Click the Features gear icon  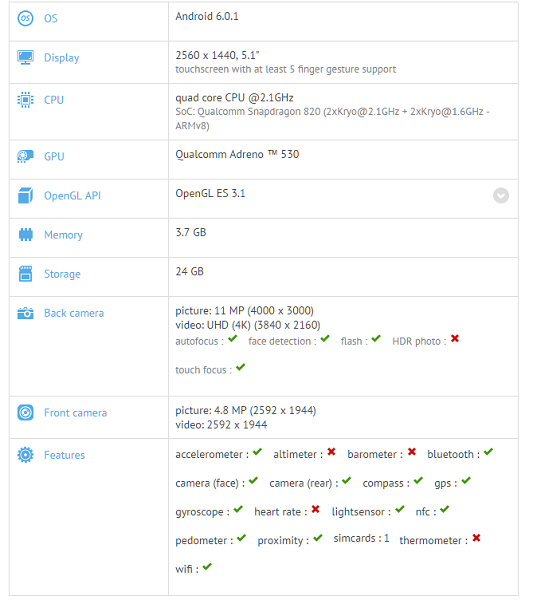[x=25, y=455]
